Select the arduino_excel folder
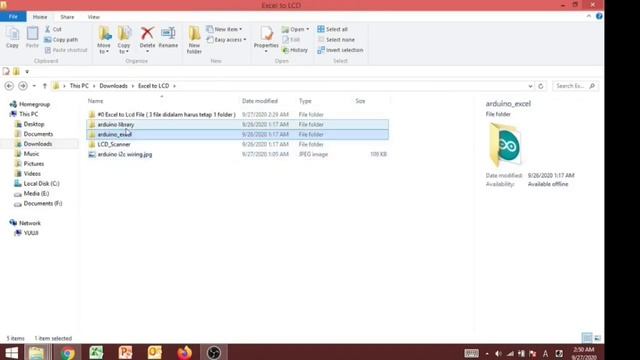640x360 pixels. pyautogui.click(x=238, y=134)
